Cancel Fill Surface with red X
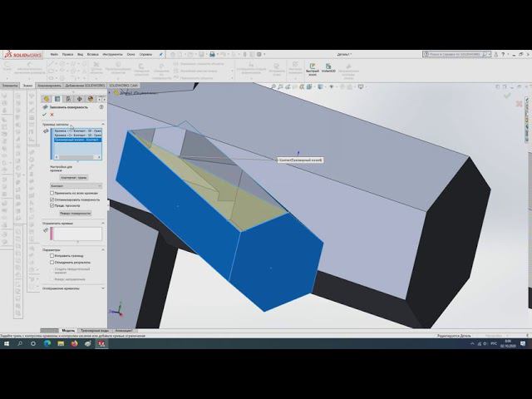 coord(52,115)
